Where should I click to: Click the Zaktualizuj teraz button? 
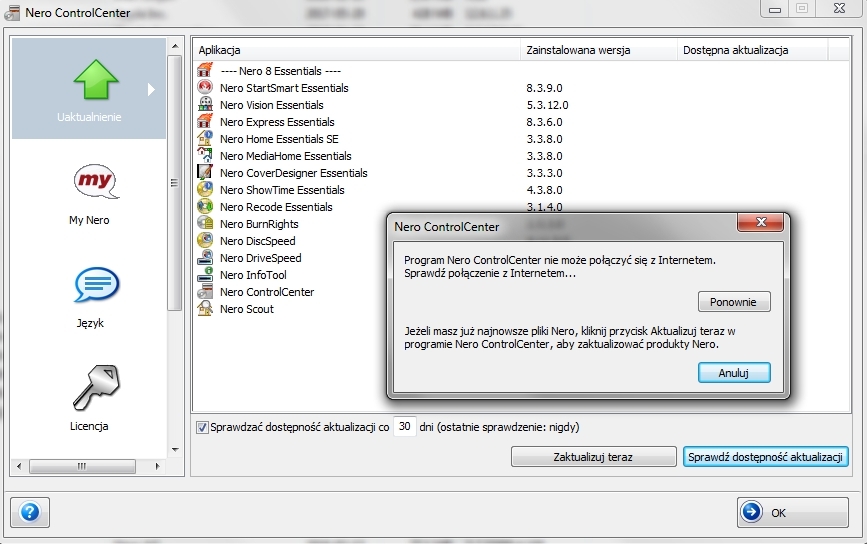click(x=593, y=457)
